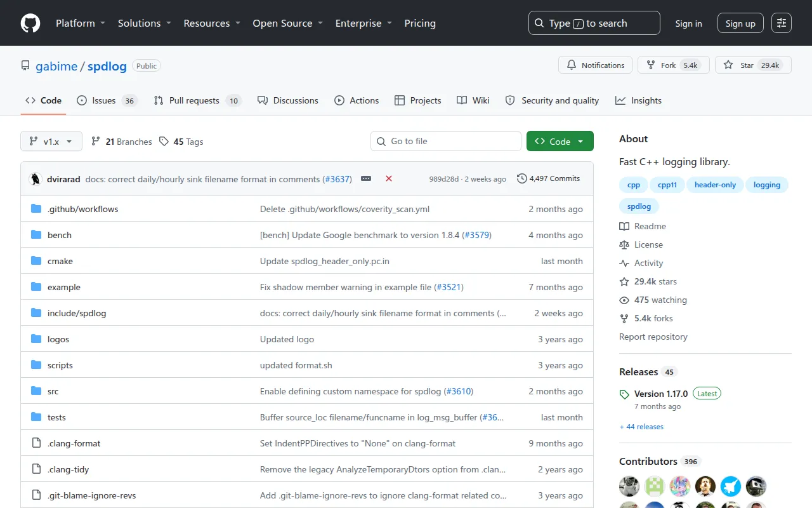Click the bench folder icon
812x508 pixels.
click(x=36, y=235)
